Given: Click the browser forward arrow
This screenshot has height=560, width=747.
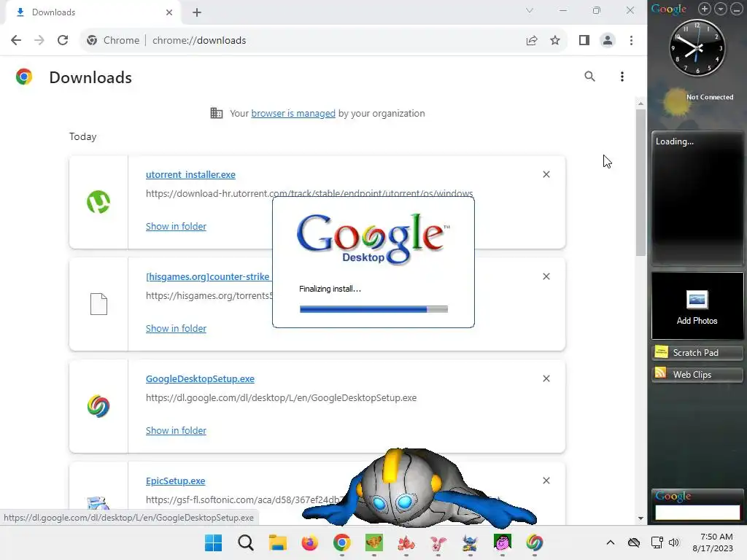Looking at the screenshot, I should coord(39,41).
